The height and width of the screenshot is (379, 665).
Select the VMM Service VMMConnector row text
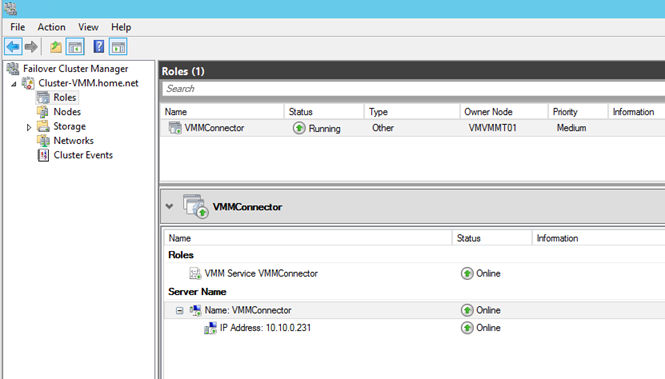pos(261,273)
